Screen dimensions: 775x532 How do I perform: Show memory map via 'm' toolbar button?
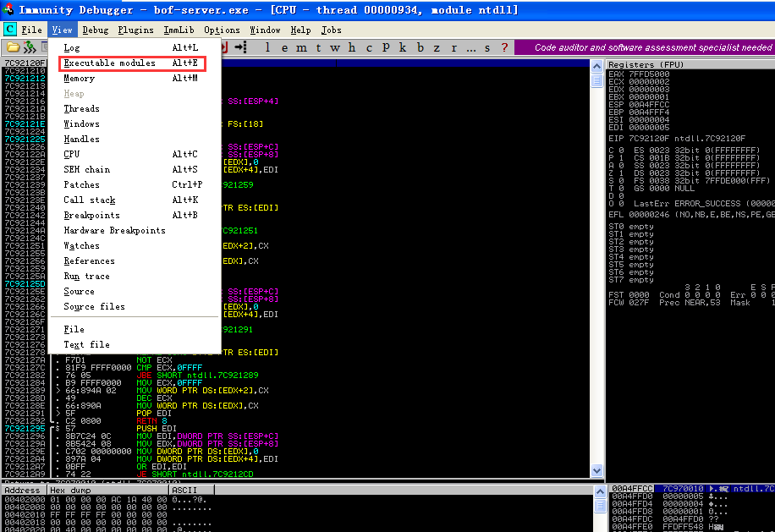301,47
